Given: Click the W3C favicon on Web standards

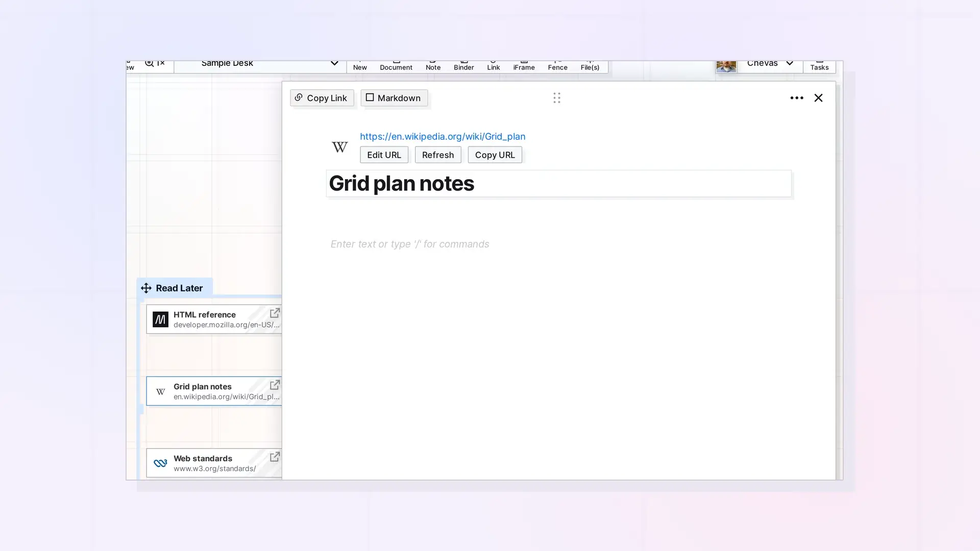Looking at the screenshot, I should (160, 463).
